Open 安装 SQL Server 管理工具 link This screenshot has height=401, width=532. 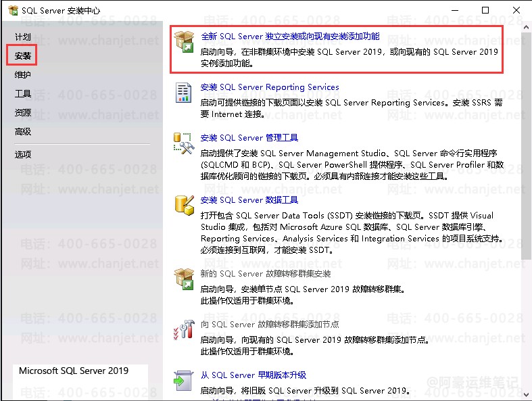[x=249, y=138]
